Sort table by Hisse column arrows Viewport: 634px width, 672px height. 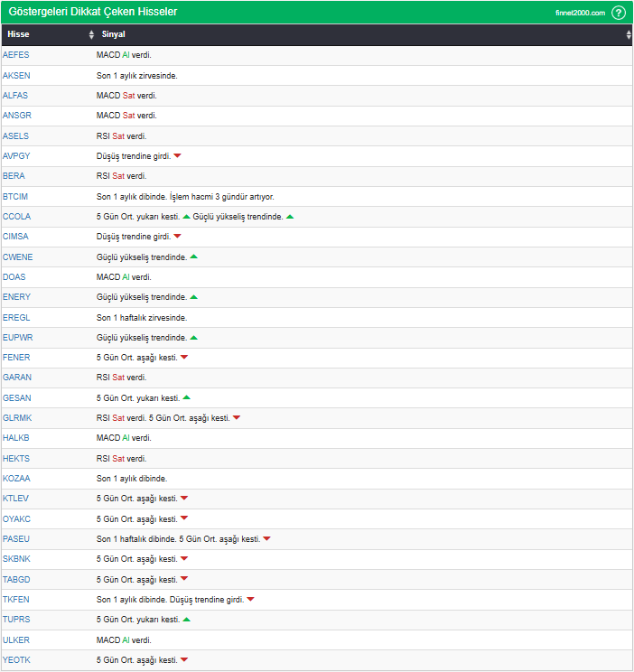click(91, 34)
